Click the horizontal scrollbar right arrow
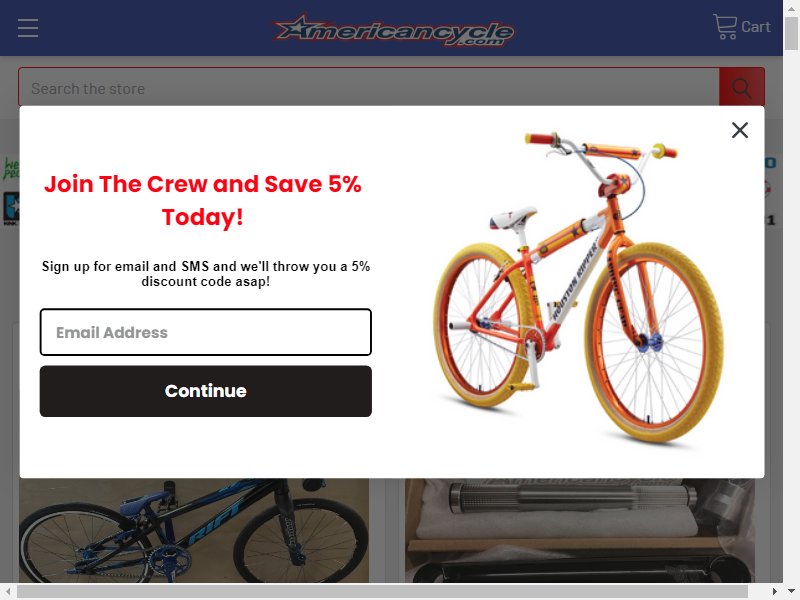This screenshot has width=800, height=600. point(774,592)
